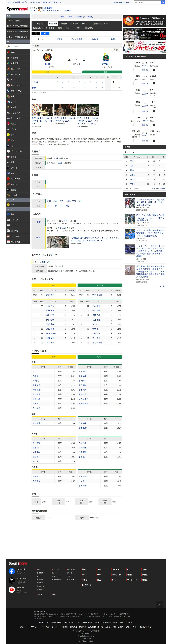Open Sportsnavi X account in footer

[12, 580]
